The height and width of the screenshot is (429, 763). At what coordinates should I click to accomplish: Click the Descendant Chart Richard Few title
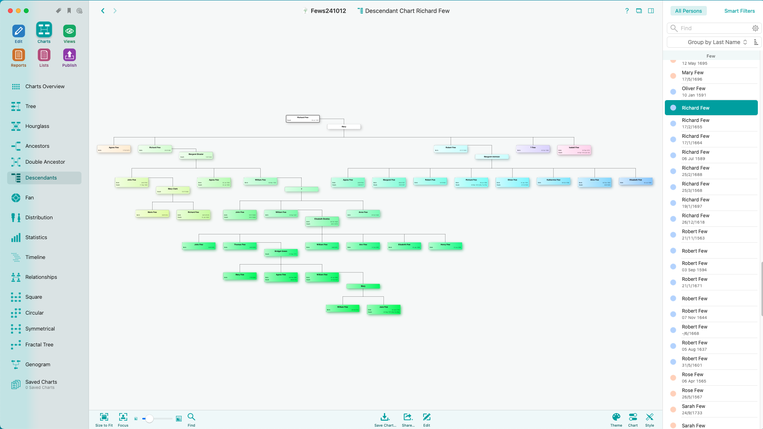[x=403, y=11]
